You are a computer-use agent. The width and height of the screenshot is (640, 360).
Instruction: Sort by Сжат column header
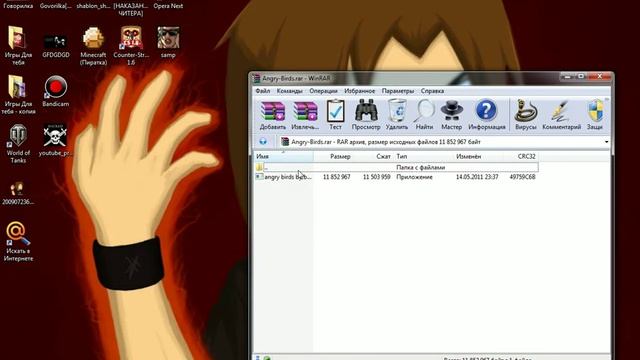point(373,156)
